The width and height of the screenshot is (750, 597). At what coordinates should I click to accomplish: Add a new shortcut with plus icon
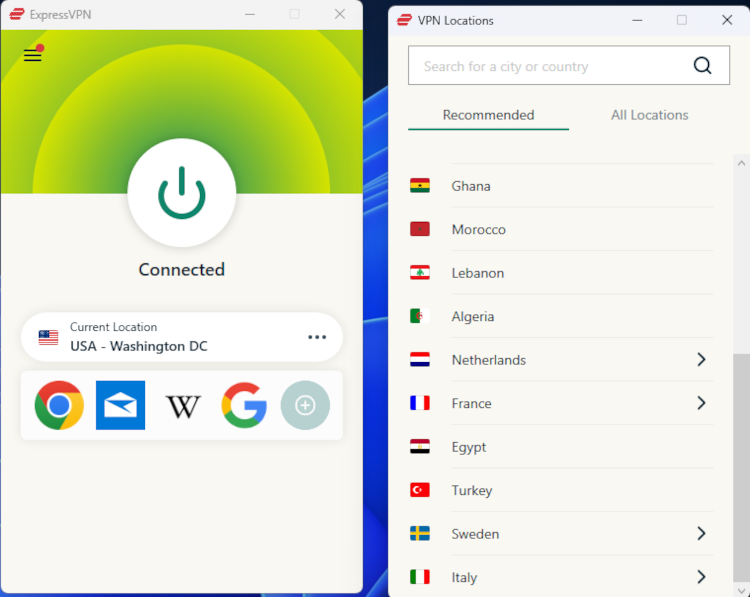(305, 405)
